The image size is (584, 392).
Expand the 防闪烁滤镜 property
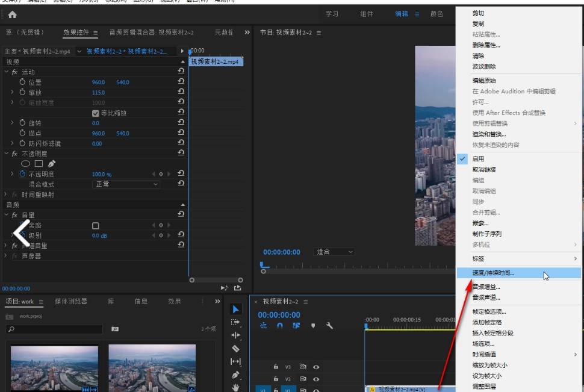coord(12,143)
